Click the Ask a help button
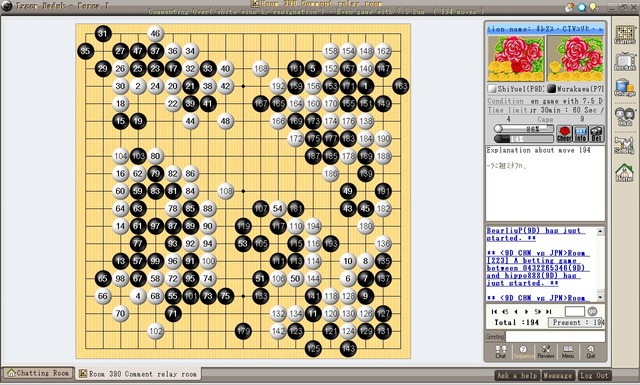Image resolution: width=640 pixels, height=385 pixels. (x=517, y=375)
